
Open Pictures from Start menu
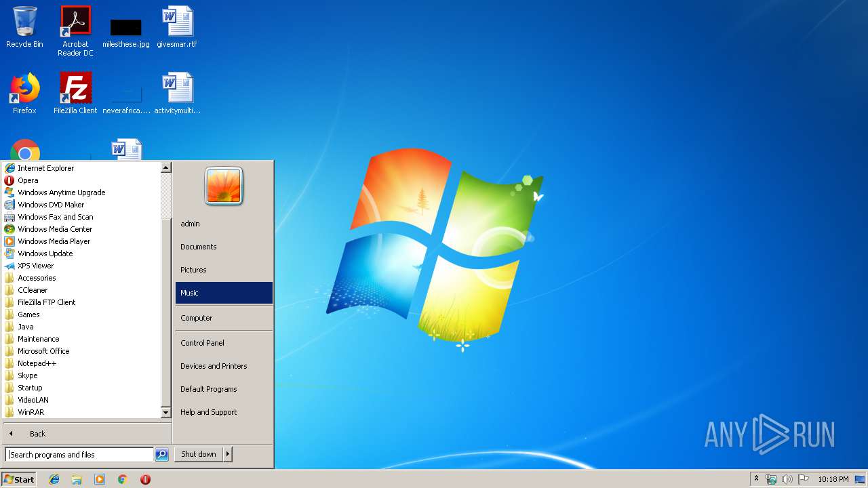[x=224, y=270]
